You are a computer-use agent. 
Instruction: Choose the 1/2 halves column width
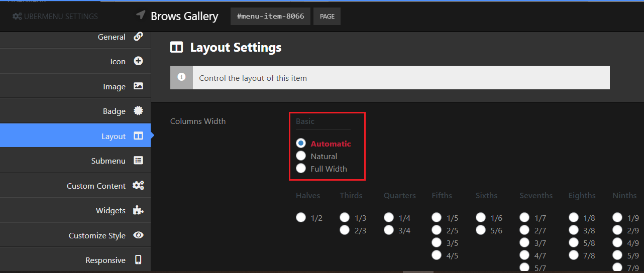coord(301,218)
